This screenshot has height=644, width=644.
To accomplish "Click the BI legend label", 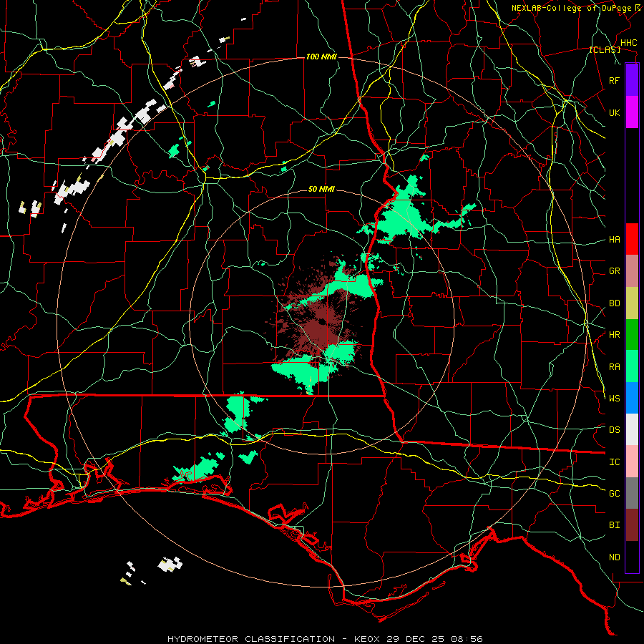I will point(615,525).
